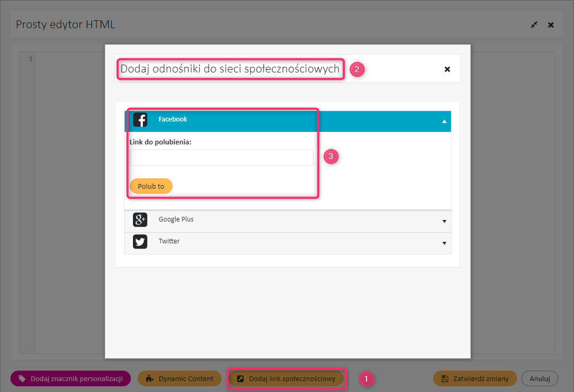Click line number 1 in editor gutter
This screenshot has width=574, height=392.
pyautogui.click(x=31, y=59)
